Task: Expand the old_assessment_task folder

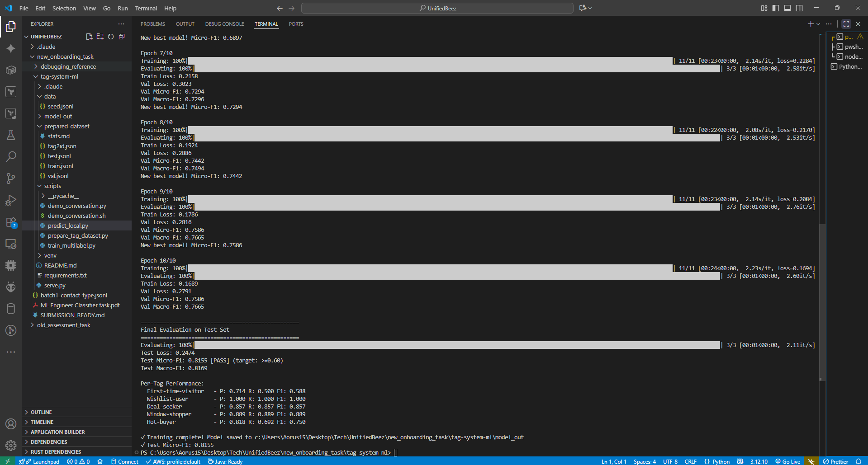Action: click(x=64, y=325)
